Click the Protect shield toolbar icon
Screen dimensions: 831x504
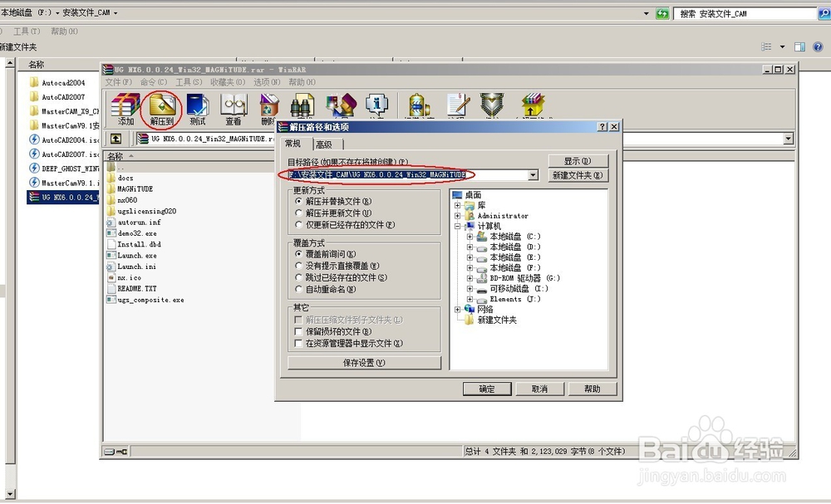(x=492, y=105)
